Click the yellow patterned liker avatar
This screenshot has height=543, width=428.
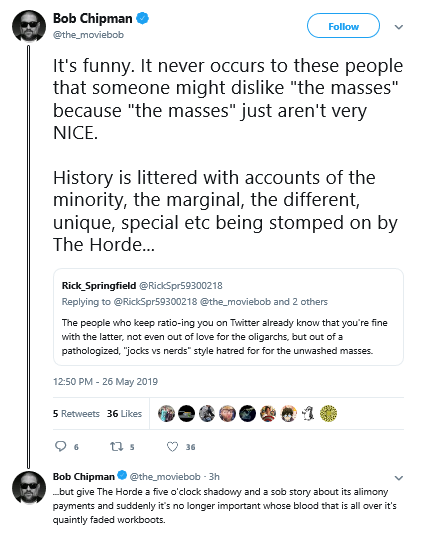coord(328,413)
